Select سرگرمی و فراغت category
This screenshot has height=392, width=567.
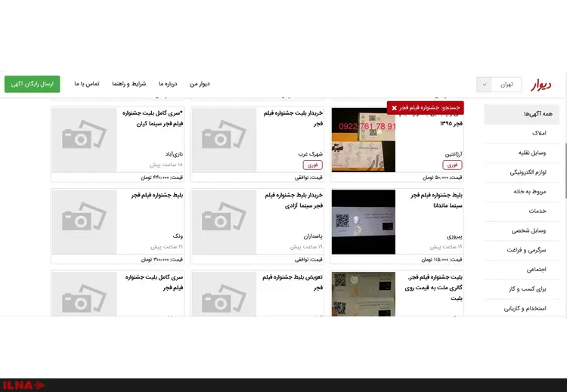point(522,250)
